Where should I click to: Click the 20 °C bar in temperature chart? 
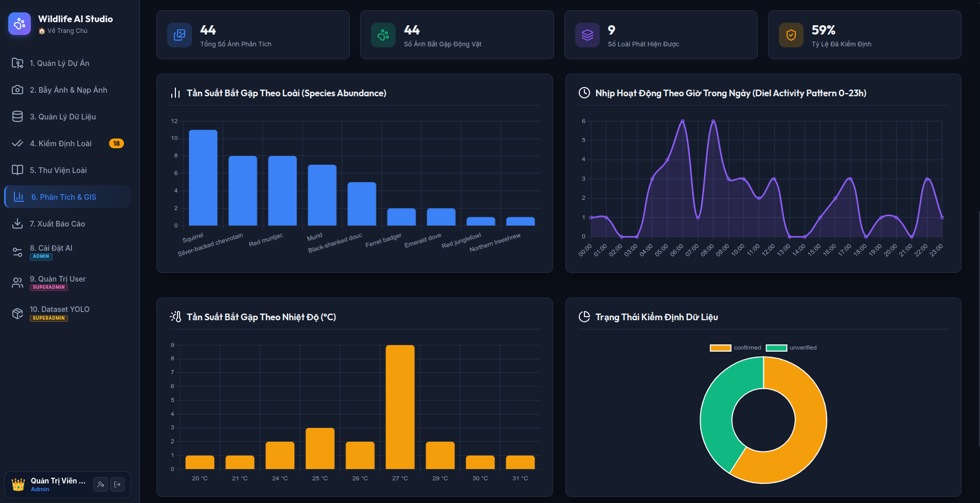point(200,462)
